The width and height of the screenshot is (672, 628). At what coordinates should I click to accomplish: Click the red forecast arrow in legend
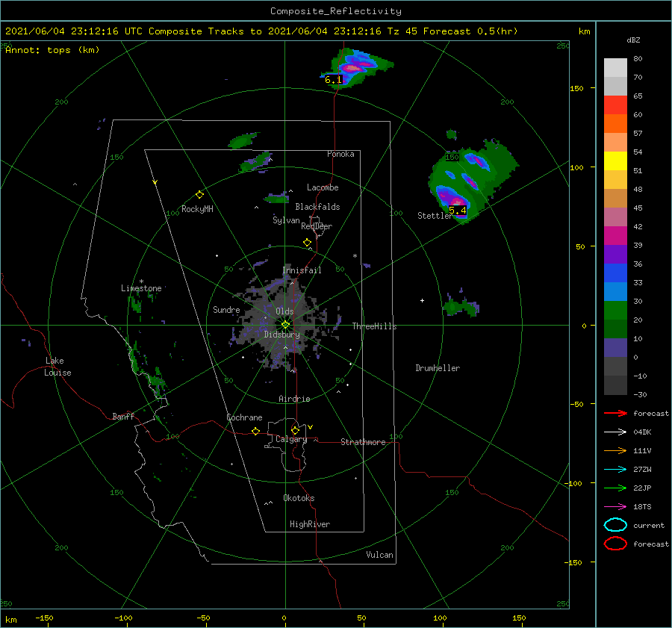(615, 413)
